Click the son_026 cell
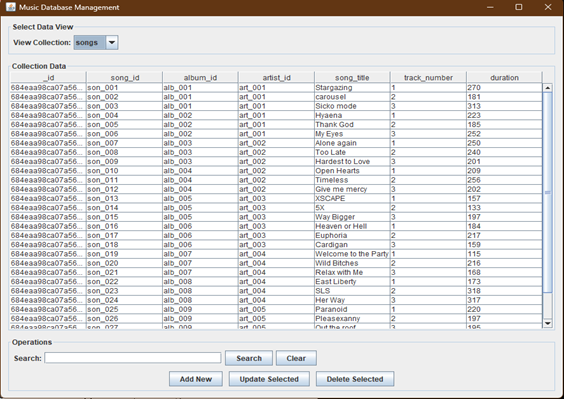564x399 pixels. click(124, 319)
